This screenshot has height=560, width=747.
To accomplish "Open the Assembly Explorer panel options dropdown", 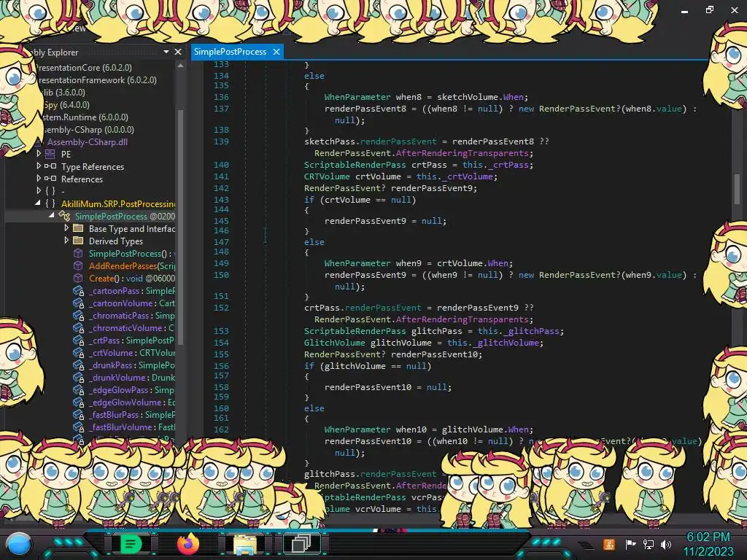I will click(x=166, y=52).
